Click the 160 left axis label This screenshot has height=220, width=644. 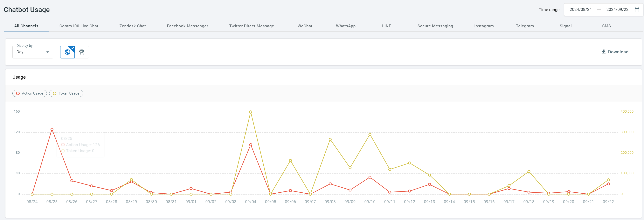[17, 111]
